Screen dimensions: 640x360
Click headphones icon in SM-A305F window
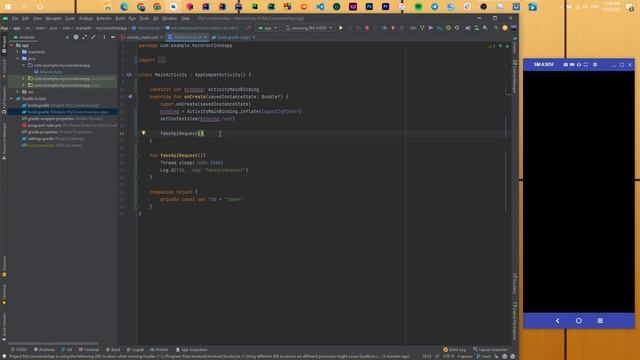pos(579,64)
